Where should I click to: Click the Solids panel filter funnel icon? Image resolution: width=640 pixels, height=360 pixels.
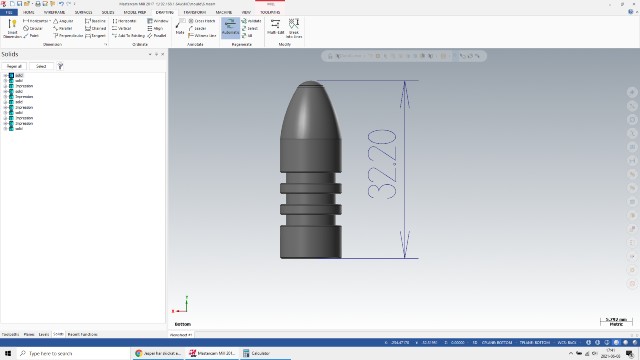pyautogui.click(x=60, y=66)
